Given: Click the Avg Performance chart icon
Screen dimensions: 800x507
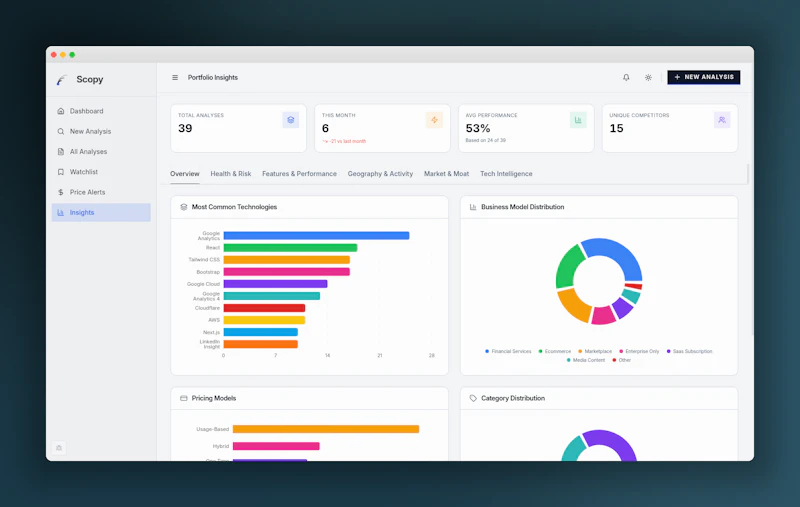Looking at the screenshot, I should [x=578, y=120].
